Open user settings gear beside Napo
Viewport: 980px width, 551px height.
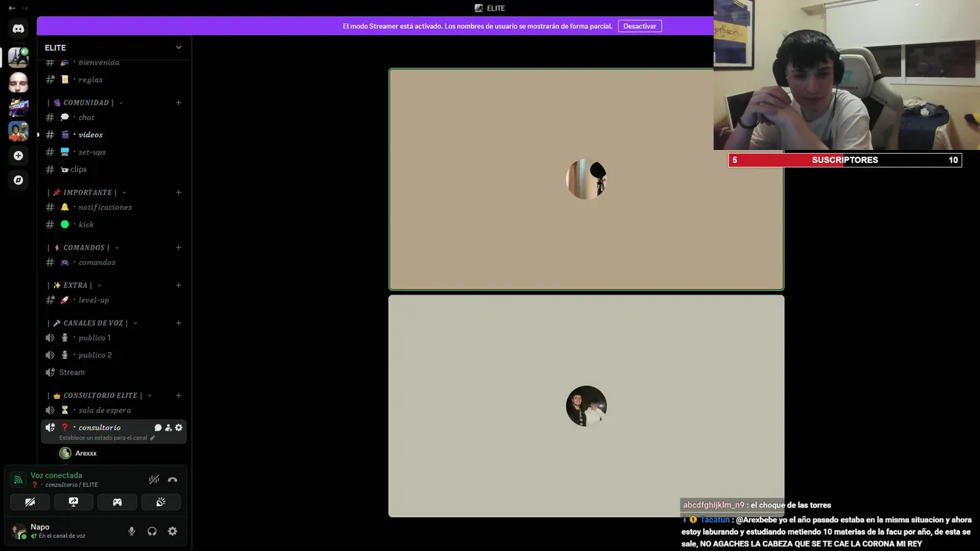coord(172,531)
